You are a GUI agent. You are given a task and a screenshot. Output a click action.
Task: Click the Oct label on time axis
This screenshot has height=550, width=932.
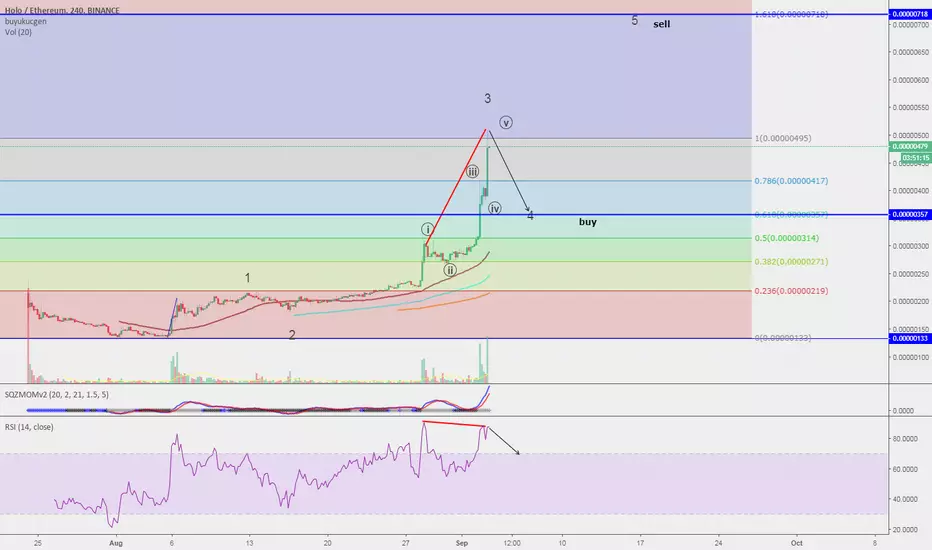pos(796,543)
